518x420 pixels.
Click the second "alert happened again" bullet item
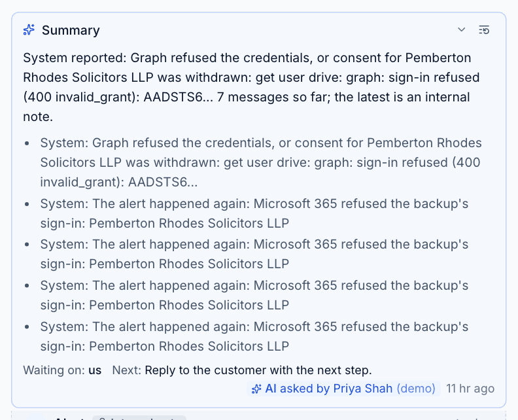[x=254, y=254]
